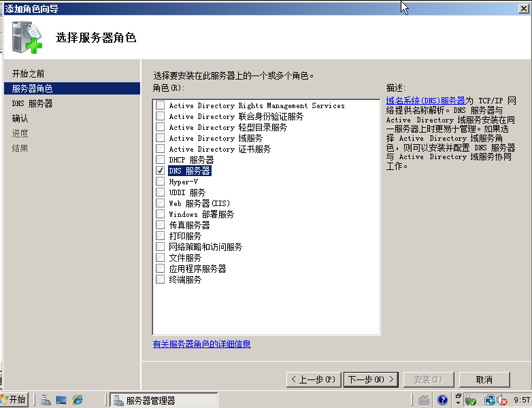Close the 添加角色向导 window
Screen dimensions: 532x408
point(524,9)
